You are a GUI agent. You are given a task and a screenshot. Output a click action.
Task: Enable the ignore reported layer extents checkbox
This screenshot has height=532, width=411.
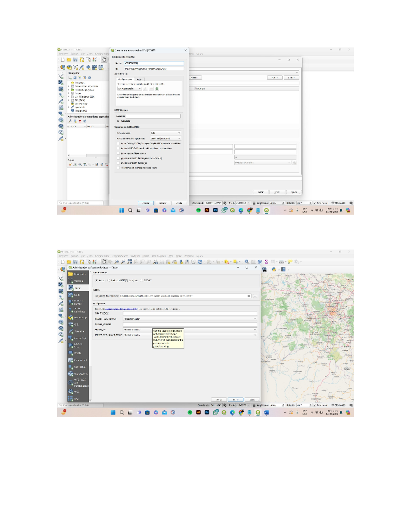(x=118, y=153)
